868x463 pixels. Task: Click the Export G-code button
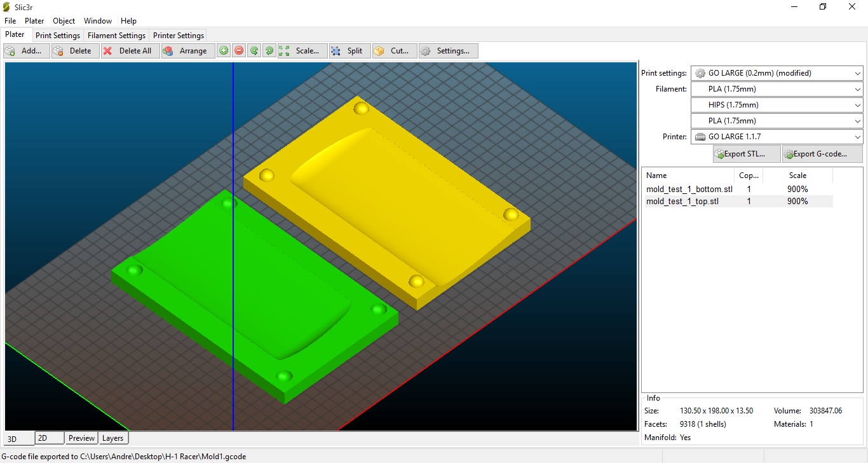[822, 154]
